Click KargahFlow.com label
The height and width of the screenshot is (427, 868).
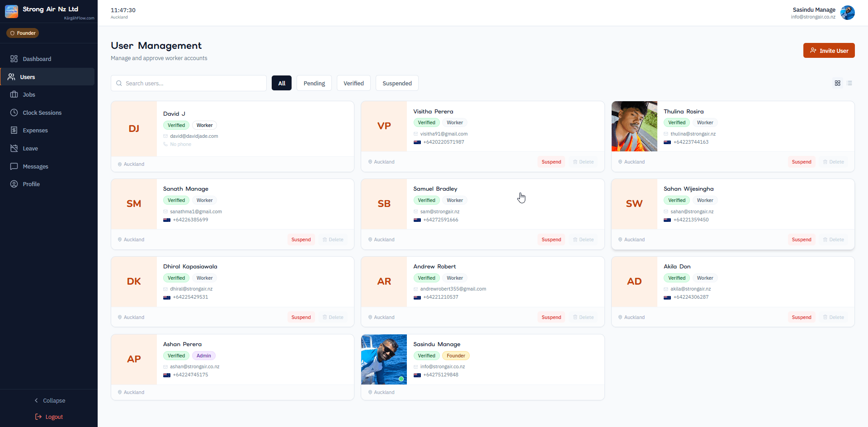tap(79, 18)
